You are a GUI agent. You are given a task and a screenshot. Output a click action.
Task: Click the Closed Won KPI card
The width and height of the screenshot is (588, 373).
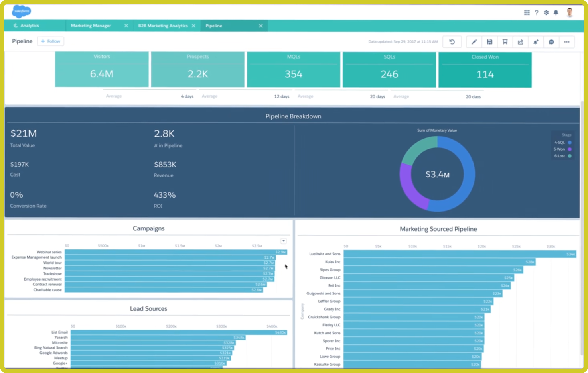tap(485, 70)
